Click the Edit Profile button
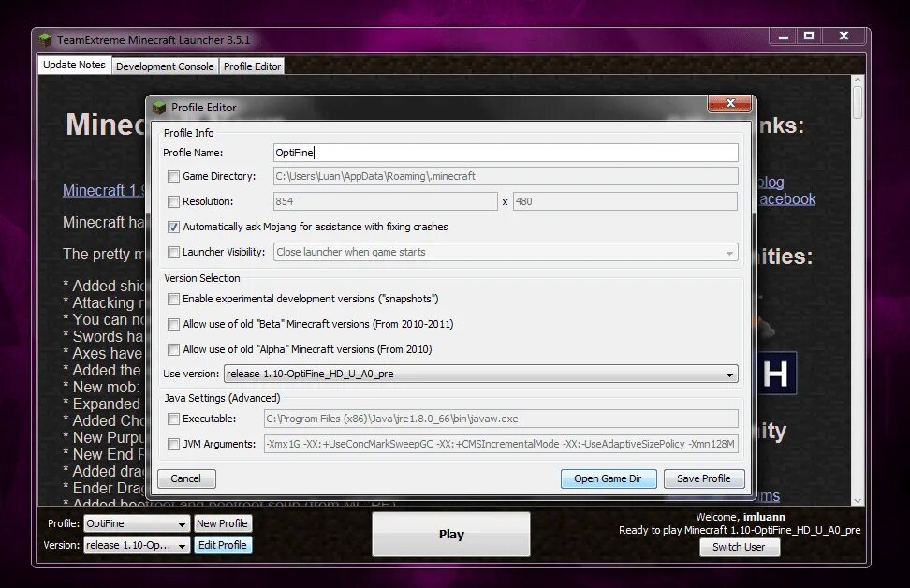This screenshot has width=910, height=588. (222, 545)
